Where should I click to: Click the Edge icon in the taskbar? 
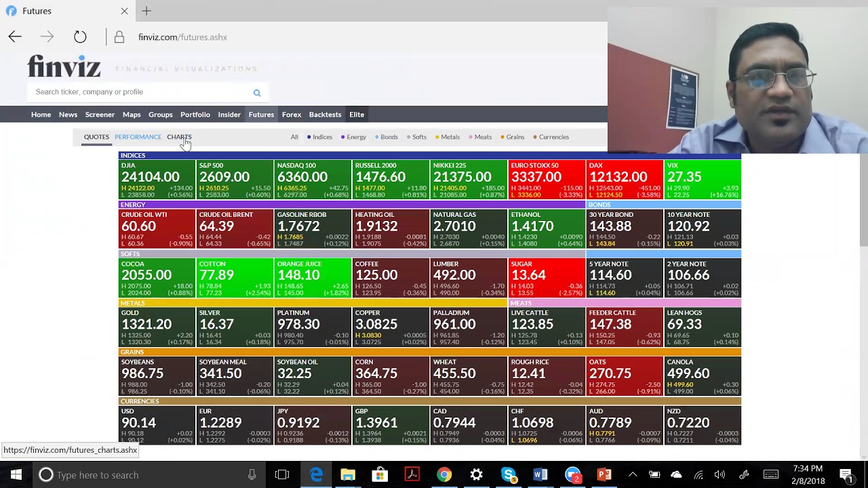(x=316, y=474)
